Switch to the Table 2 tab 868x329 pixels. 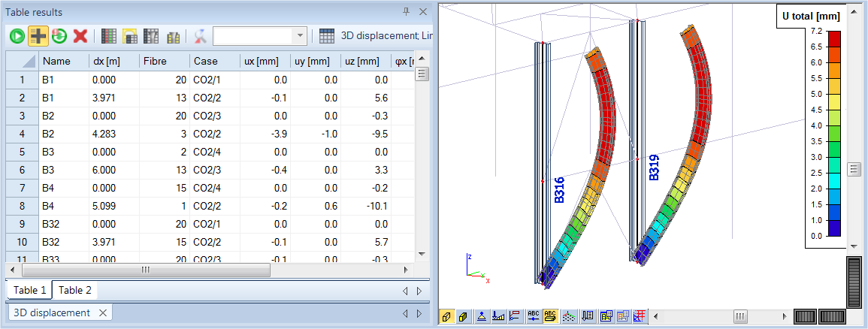tap(75, 291)
